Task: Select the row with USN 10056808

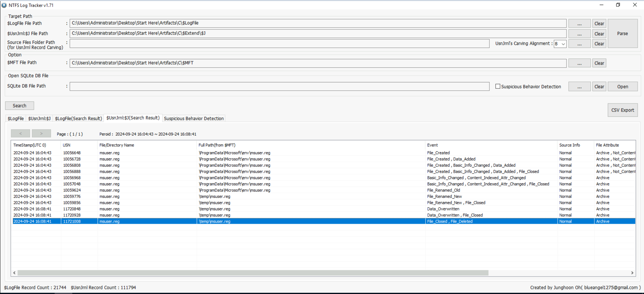Action: [x=324, y=165]
